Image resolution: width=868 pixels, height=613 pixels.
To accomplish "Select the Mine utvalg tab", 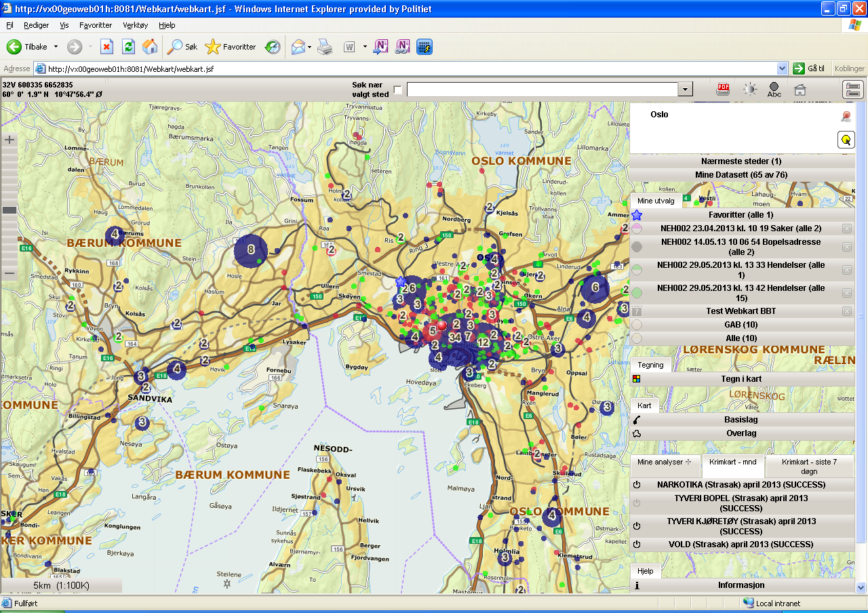I will (x=656, y=201).
